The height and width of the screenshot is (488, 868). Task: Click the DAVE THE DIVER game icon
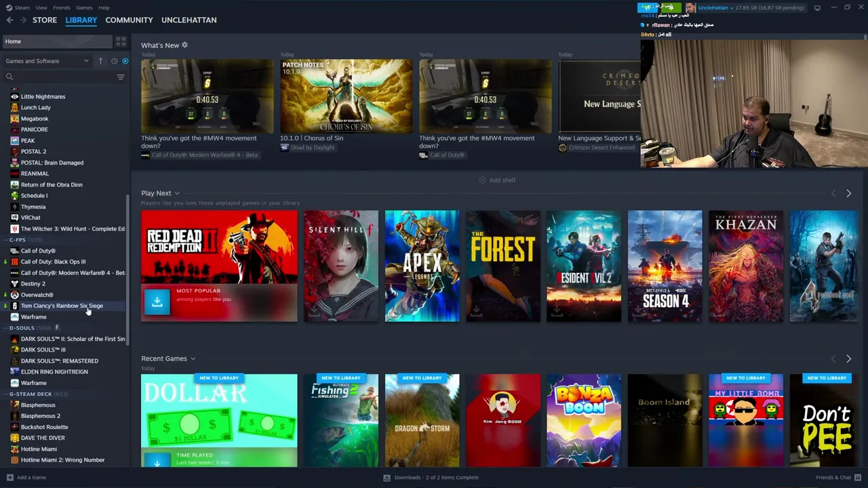pos(14,438)
